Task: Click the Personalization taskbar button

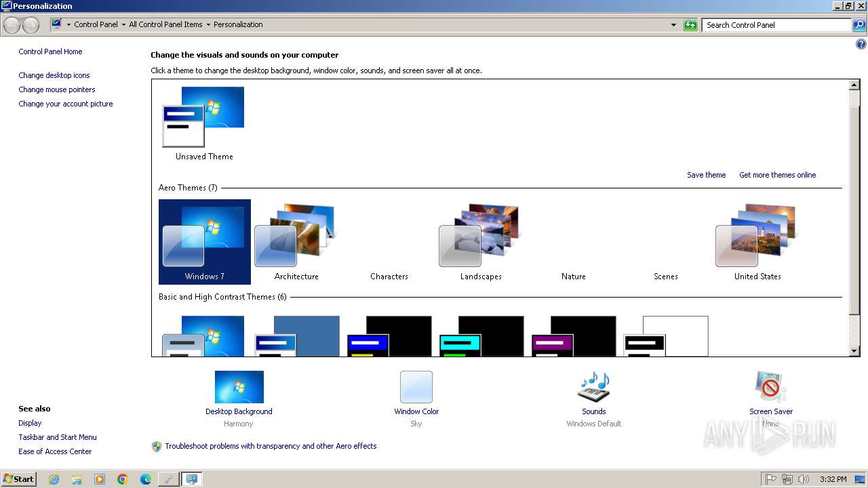Action: [x=192, y=479]
